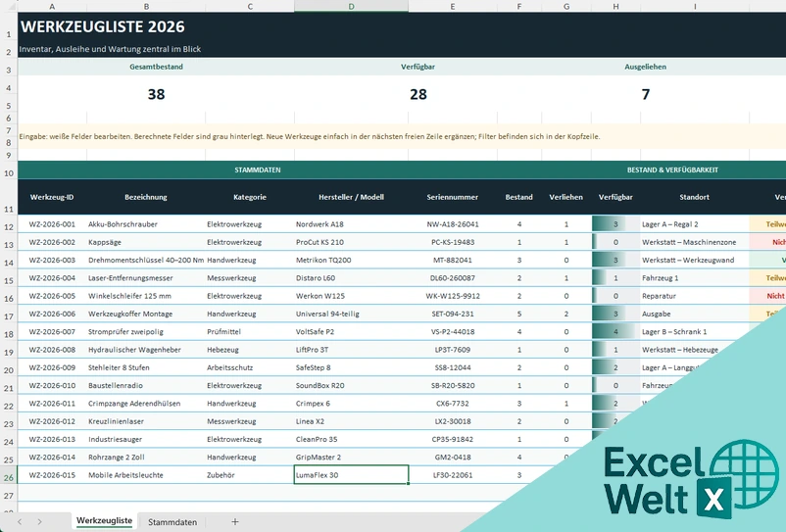Select column D header
The width and height of the screenshot is (786, 532).
(351, 6)
